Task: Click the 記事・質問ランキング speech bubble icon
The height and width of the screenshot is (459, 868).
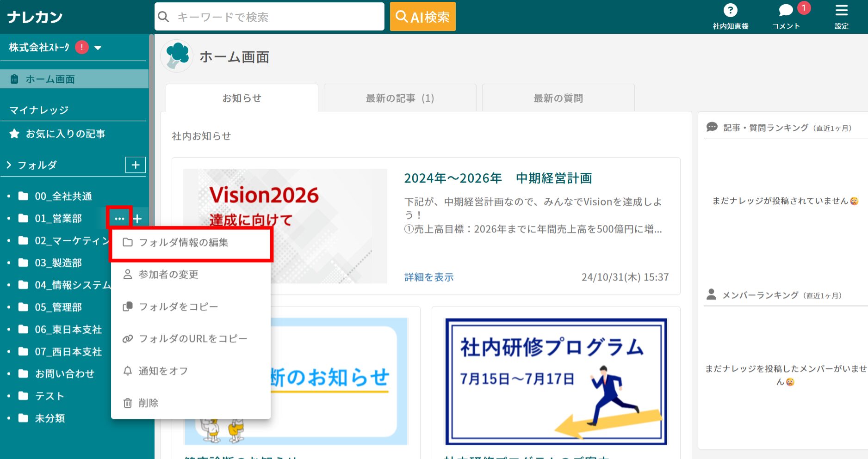Action: [x=712, y=127]
